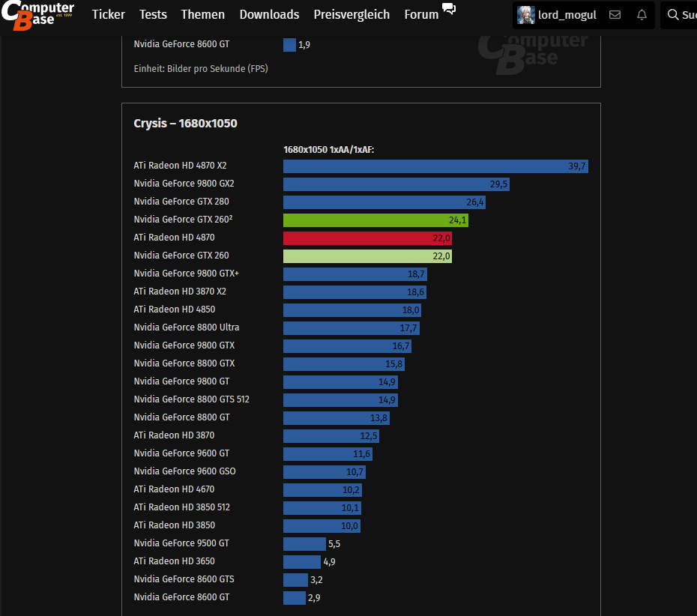Click the 29,5 value of 9800 GX2
Viewport: 697px width, 616px height.
pos(498,184)
